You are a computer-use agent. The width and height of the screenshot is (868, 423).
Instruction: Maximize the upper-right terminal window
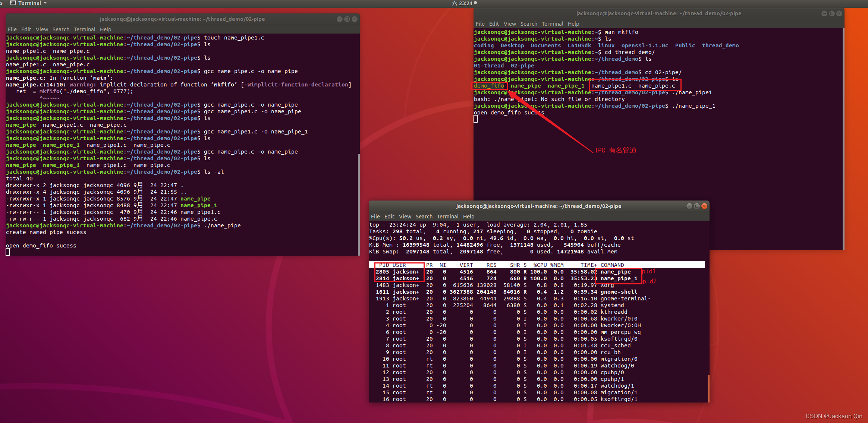[x=831, y=13]
